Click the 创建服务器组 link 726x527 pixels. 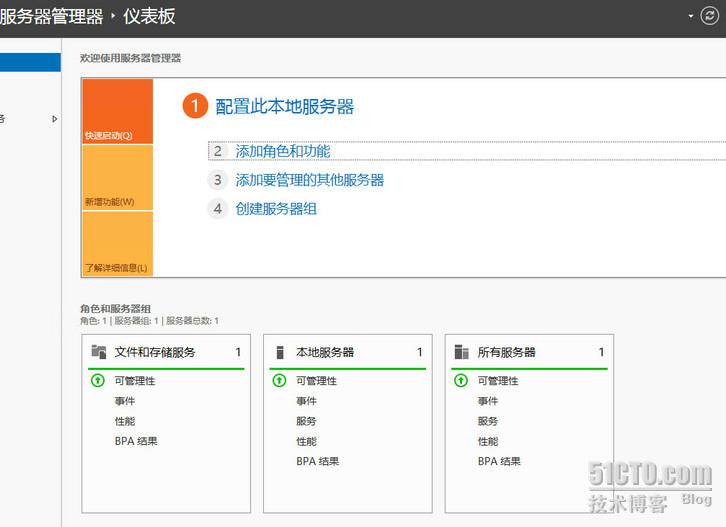pyautogui.click(x=277, y=209)
